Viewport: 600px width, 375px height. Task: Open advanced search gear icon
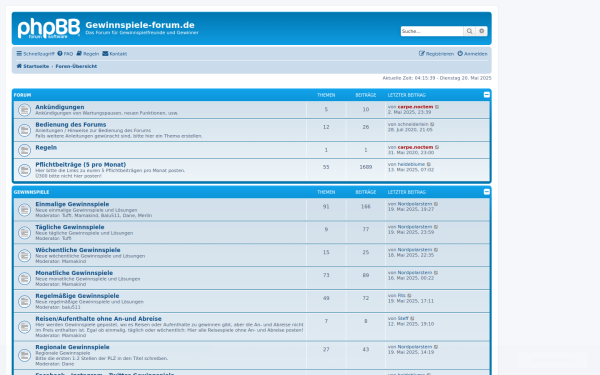(481, 31)
